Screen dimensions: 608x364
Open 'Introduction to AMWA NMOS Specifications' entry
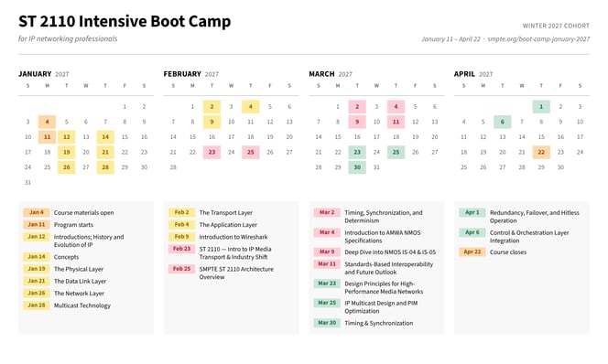(383, 237)
